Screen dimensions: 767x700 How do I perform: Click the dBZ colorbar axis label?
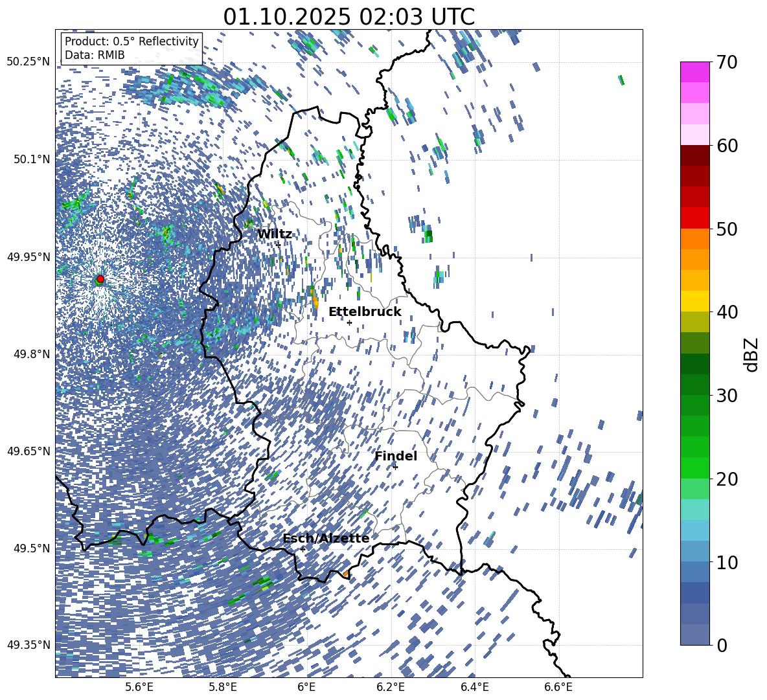(x=751, y=354)
